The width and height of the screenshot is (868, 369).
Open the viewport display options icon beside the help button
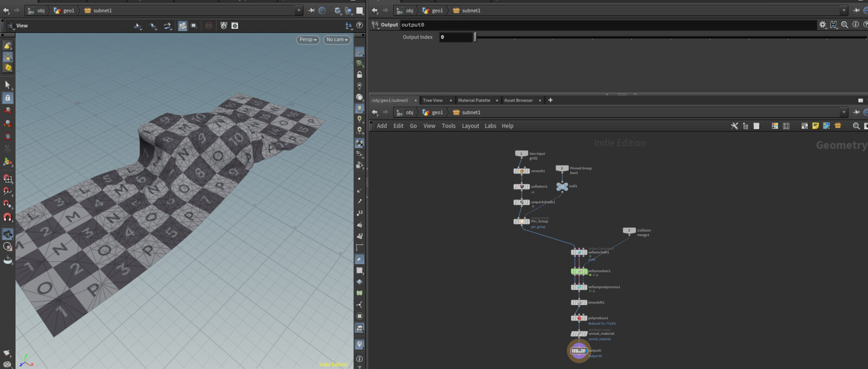click(348, 25)
